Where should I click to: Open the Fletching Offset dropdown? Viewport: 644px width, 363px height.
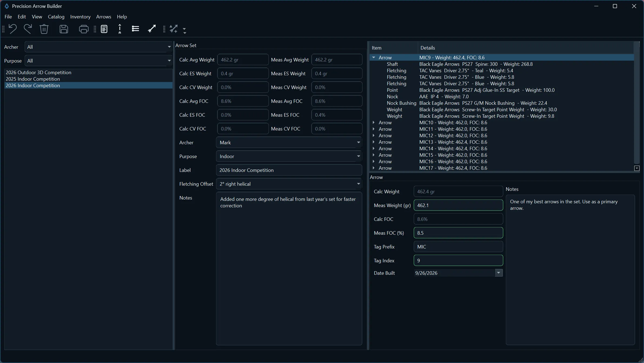coord(289,184)
